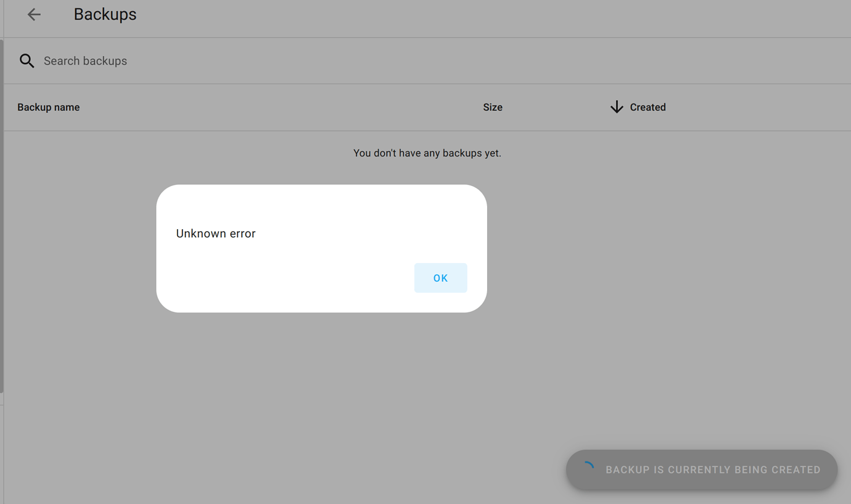This screenshot has width=851, height=504.
Task: Click the Backups page title
Action: (x=105, y=14)
